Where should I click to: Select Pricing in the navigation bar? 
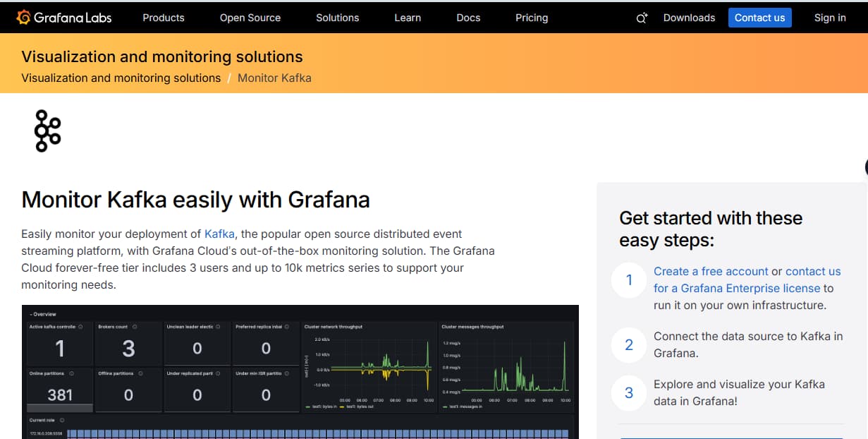pos(531,18)
